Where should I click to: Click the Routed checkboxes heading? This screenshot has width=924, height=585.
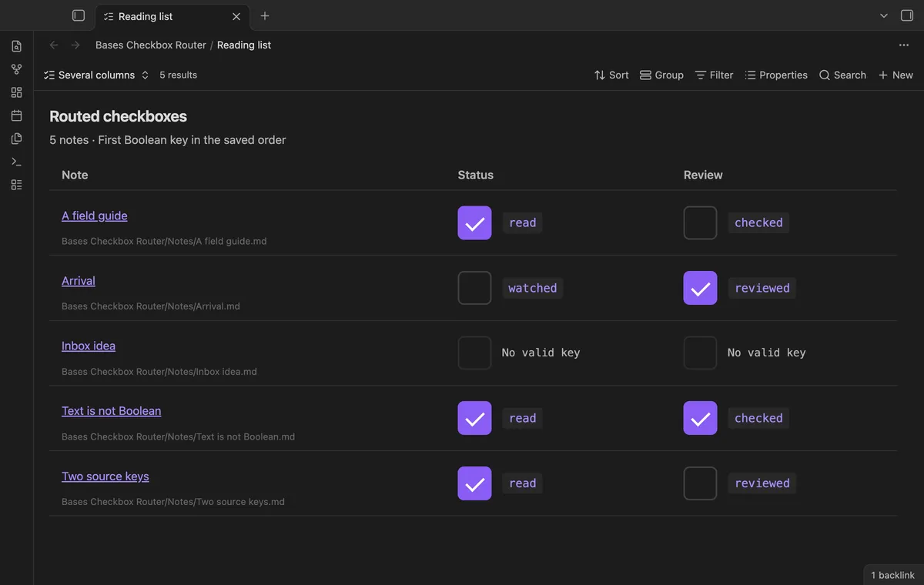click(119, 116)
